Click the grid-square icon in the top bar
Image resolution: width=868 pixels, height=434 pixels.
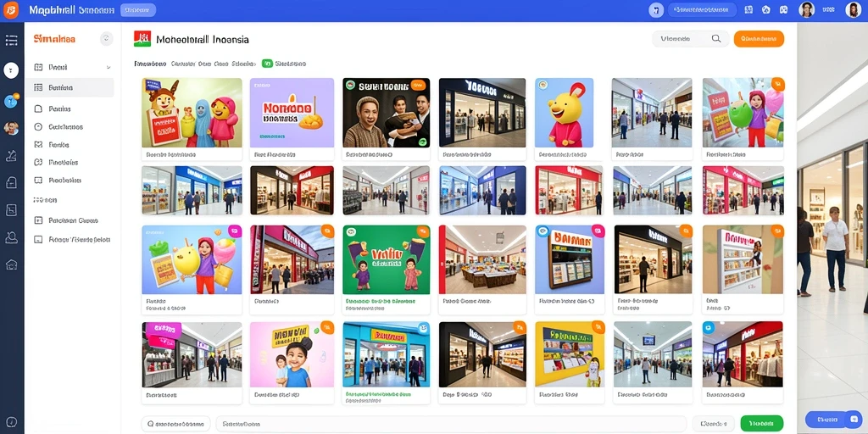748,9
